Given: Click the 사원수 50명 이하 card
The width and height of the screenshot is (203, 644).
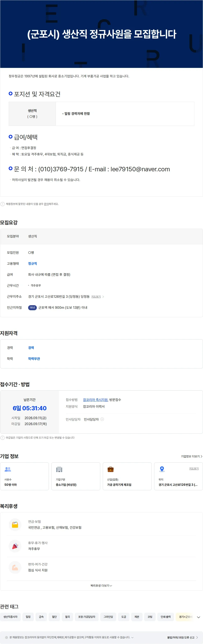Looking at the screenshot, I should pos(25,476).
